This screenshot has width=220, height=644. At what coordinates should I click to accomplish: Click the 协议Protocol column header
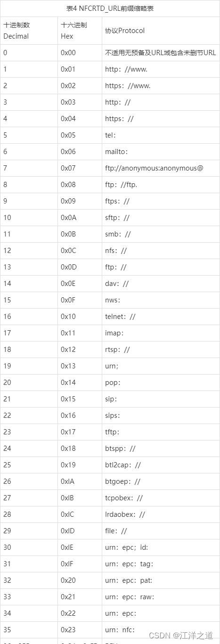click(161, 31)
